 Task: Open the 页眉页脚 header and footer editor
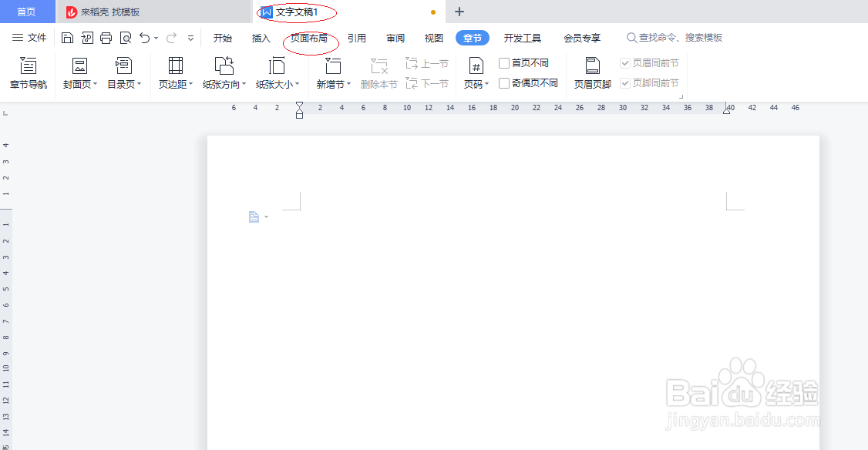591,72
